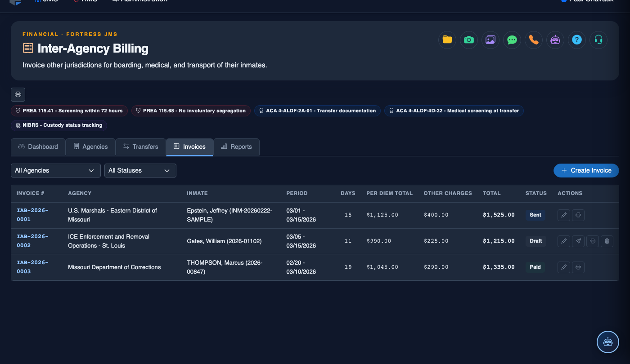Click the orange phone icon
This screenshot has width=630, height=364.
coord(534,40)
